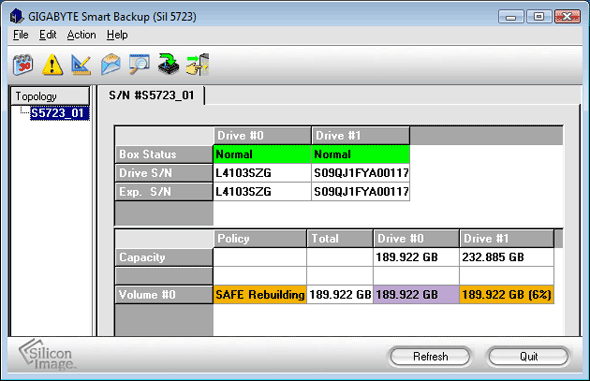The height and width of the screenshot is (381, 590).
Task: Click Drive #0 header in capacity table
Action: tap(416, 238)
